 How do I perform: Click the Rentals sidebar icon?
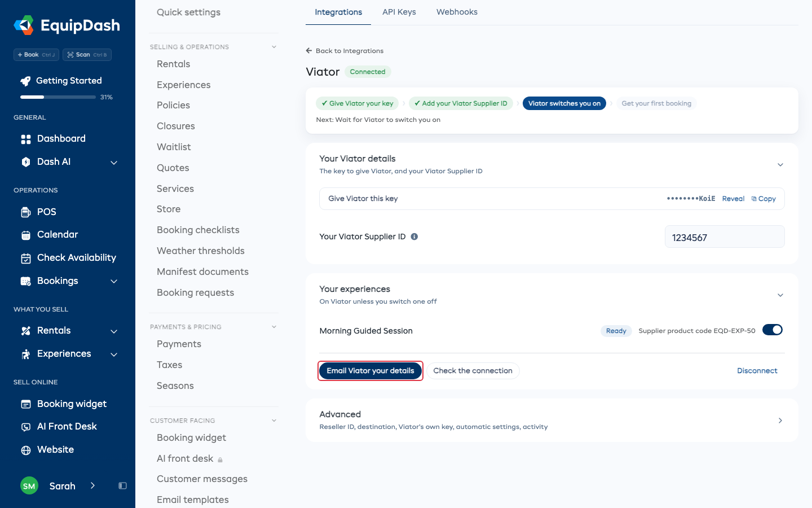click(x=26, y=331)
